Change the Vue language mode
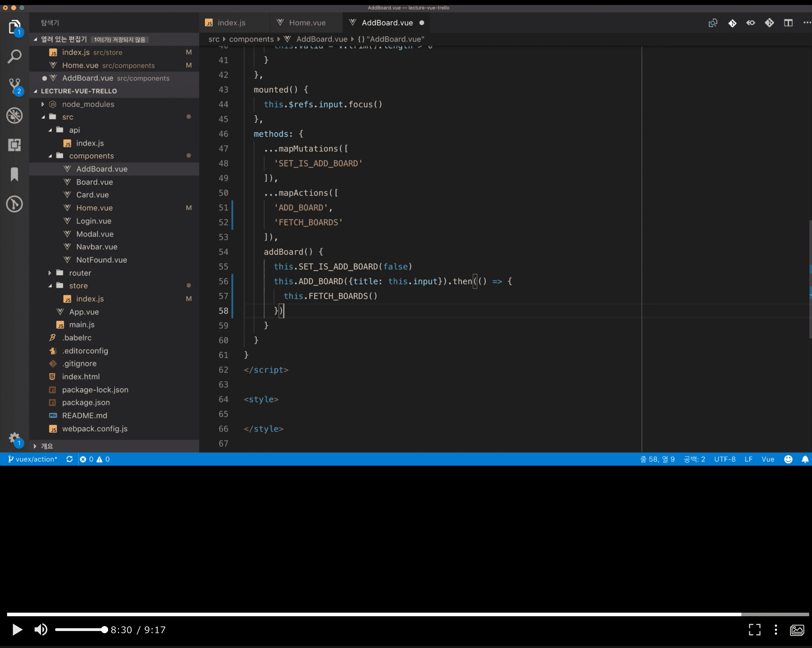 767,459
